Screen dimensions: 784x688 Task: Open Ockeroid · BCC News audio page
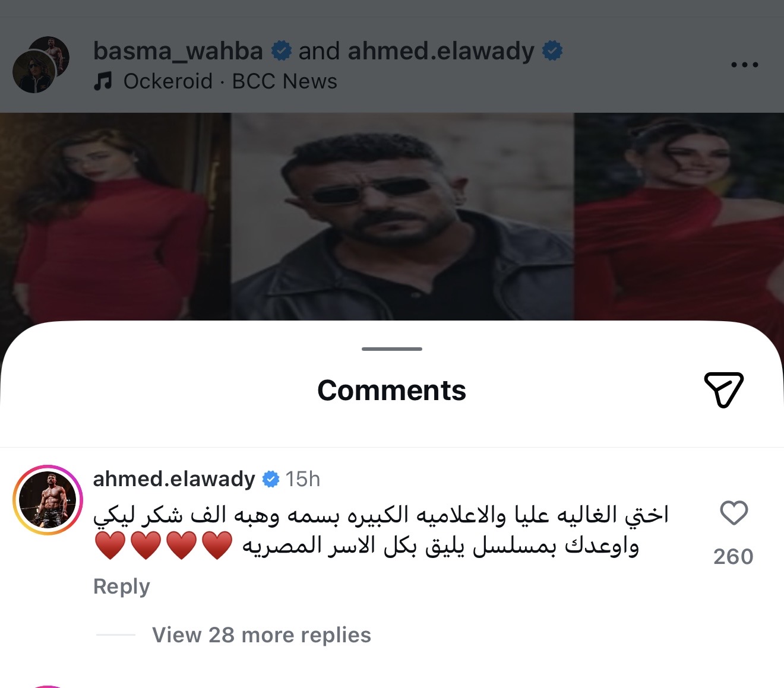coord(230,81)
